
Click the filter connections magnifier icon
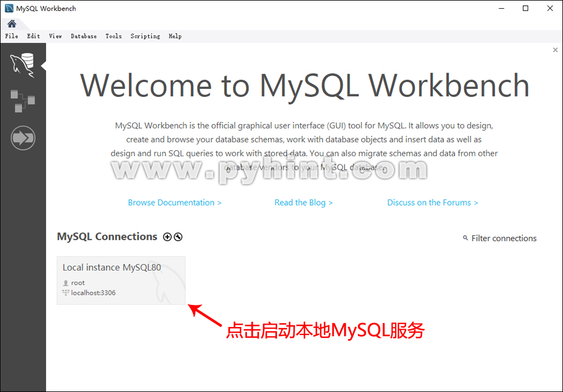click(x=465, y=238)
